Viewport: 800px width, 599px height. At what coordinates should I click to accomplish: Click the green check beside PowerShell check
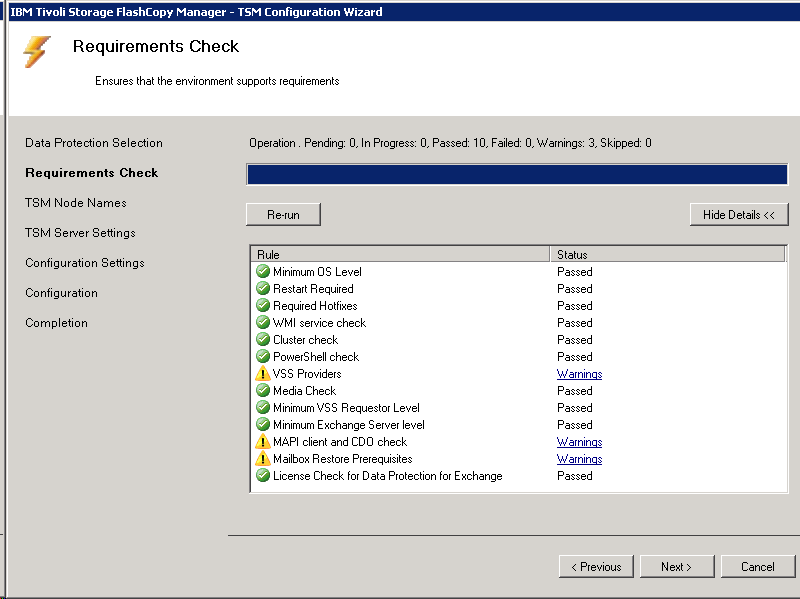[263, 357]
